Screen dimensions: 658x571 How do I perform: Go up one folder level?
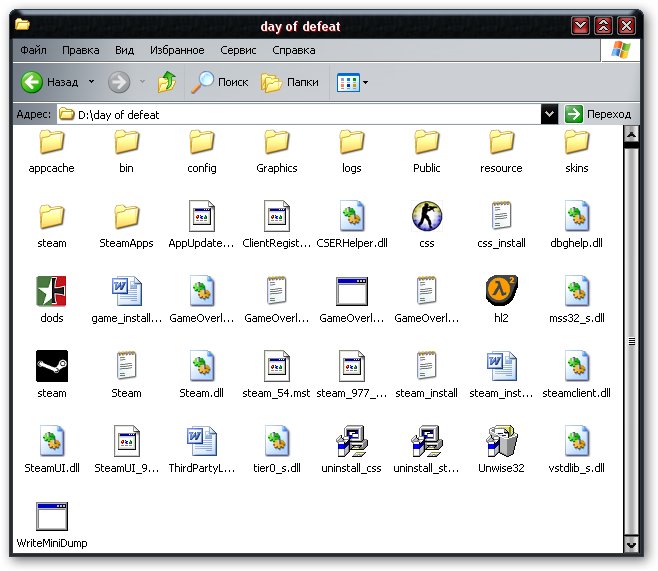click(x=167, y=82)
